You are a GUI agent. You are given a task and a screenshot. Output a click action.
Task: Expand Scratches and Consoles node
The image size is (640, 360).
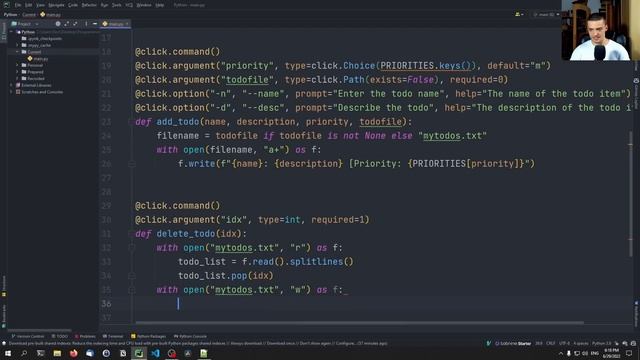(12, 92)
